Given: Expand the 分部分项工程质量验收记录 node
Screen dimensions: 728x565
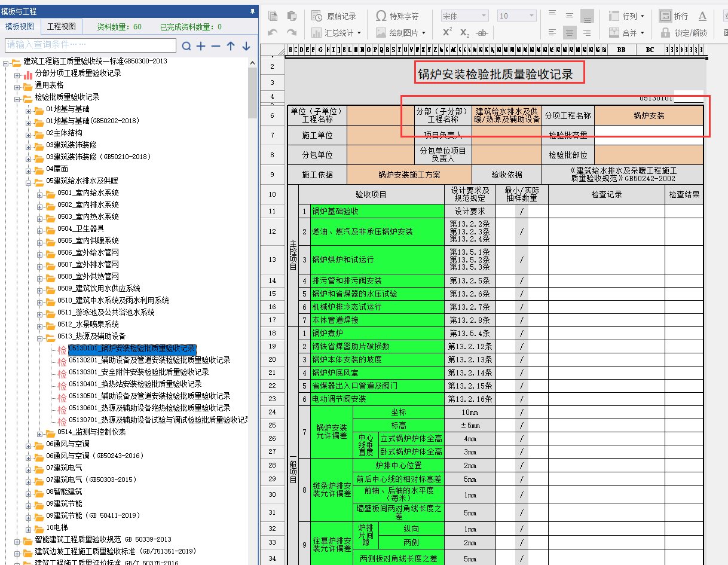Looking at the screenshot, I should tap(17, 75).
